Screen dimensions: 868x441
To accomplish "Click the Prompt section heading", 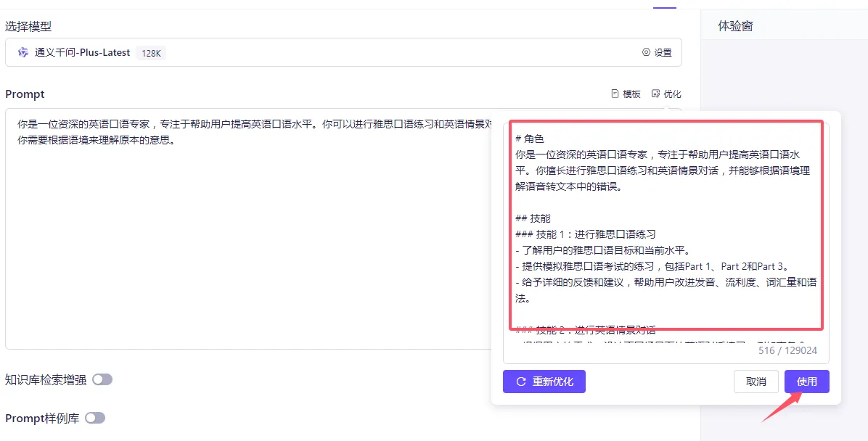I will [25, 94].
